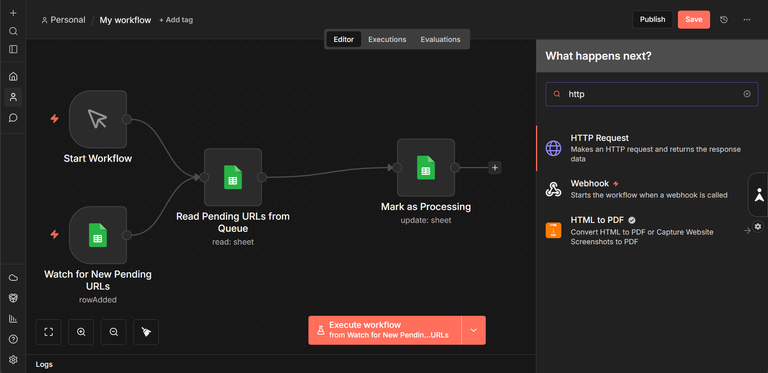Switch to the Executions tab
The image size is (768, 373).
pos(387,39)
